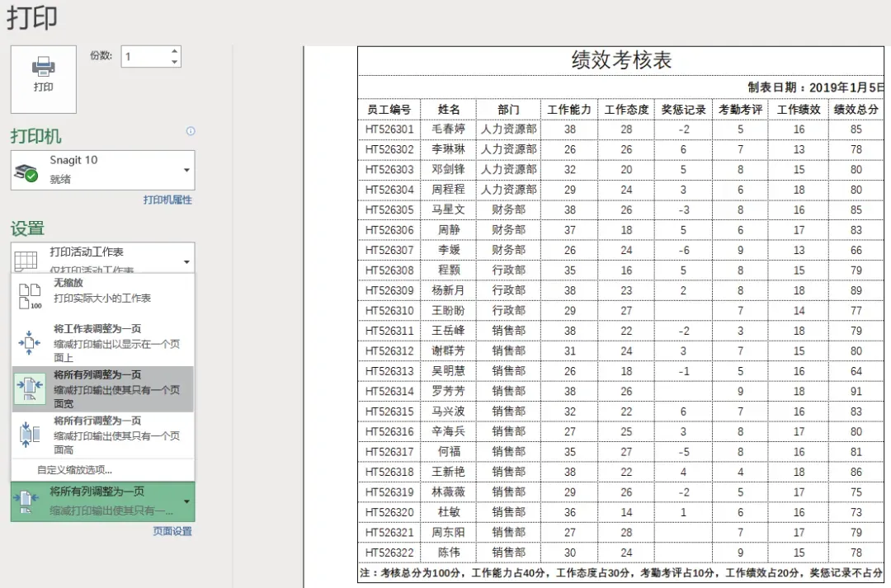
Task: Click the 绩效总分 column header
Action: (856, 109)
